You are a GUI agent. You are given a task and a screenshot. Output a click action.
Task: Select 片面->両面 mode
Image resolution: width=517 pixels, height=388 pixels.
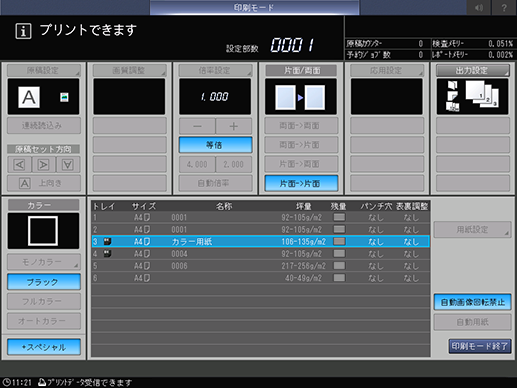tap(301, 164)
